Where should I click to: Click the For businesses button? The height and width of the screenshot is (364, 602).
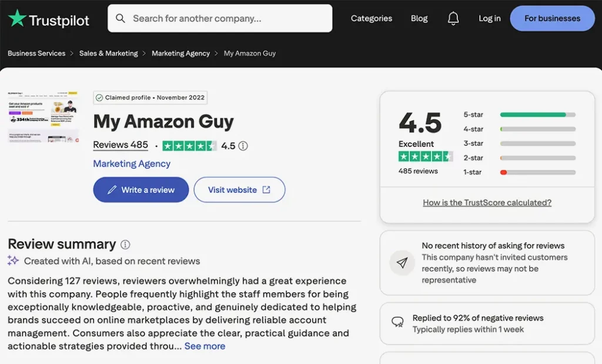552,18
